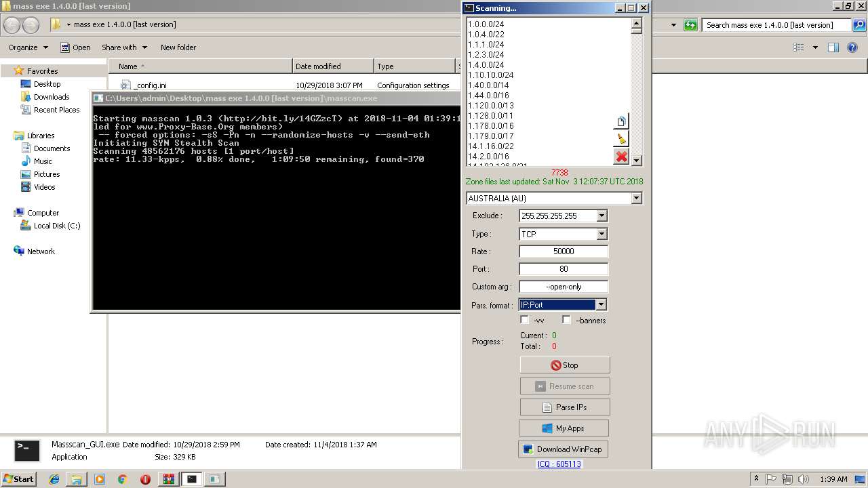Screen dimensions: 868x488
Task: Click the change view icon
Action: [799, 47]
